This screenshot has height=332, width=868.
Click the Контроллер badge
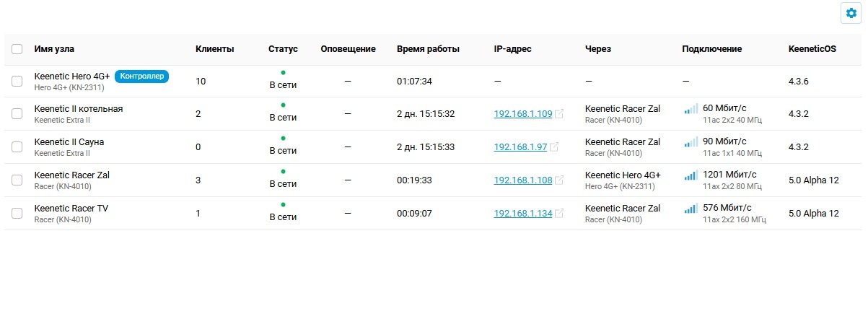click(141, 76)
